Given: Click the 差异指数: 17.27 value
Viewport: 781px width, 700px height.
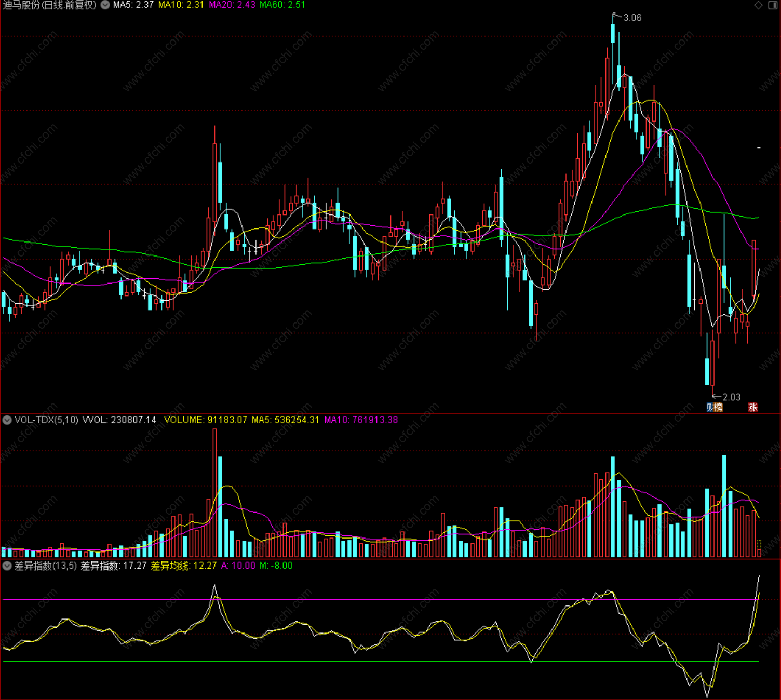Looking at the screenshot, I should coord(114,566).
